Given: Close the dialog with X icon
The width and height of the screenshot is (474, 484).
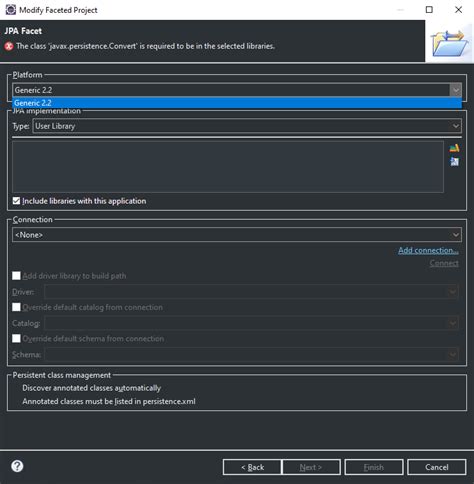Looking at the screenshot, I should (x=459, y=10).
